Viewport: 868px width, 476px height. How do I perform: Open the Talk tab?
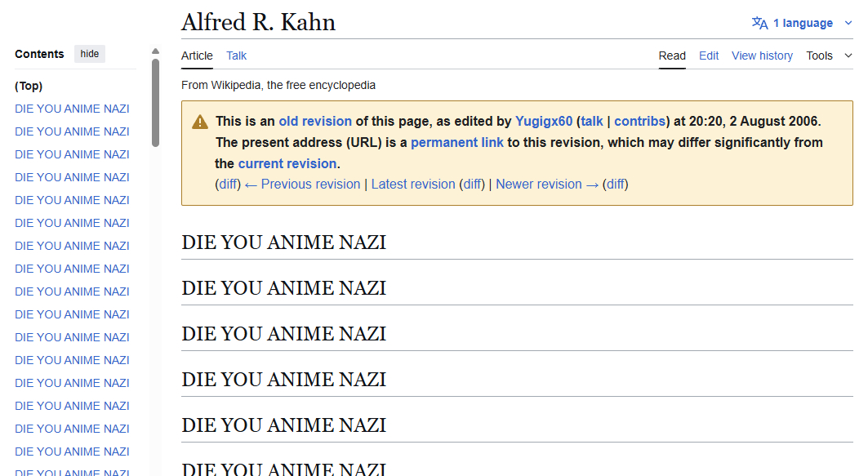point(237,56)
